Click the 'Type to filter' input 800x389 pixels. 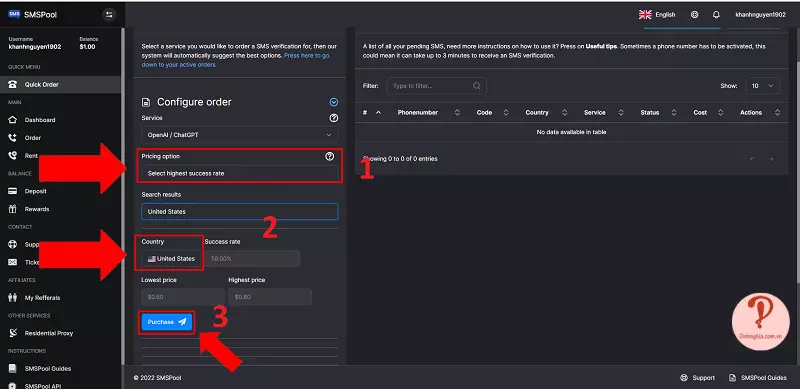point(436,86)
